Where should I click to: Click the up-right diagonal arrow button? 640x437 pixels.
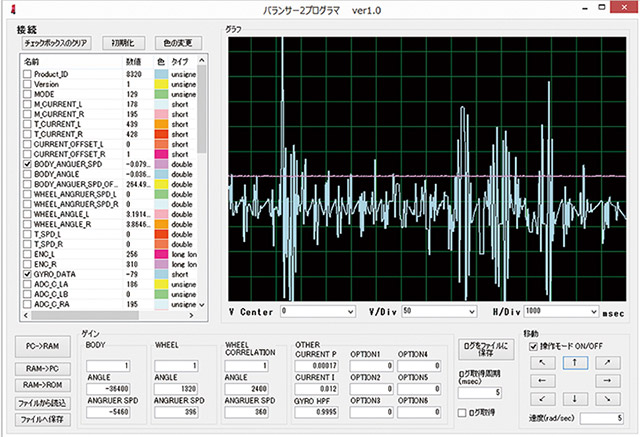tap(608, 362)
